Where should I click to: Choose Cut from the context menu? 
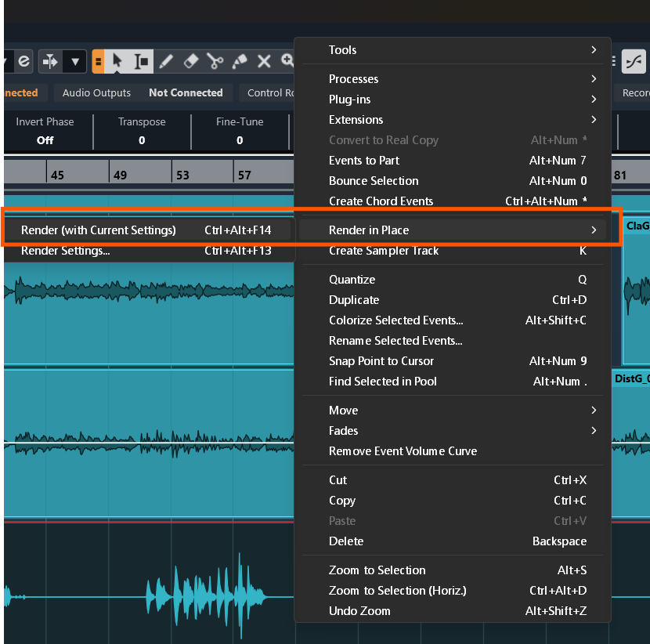click(x=453, y=479)
